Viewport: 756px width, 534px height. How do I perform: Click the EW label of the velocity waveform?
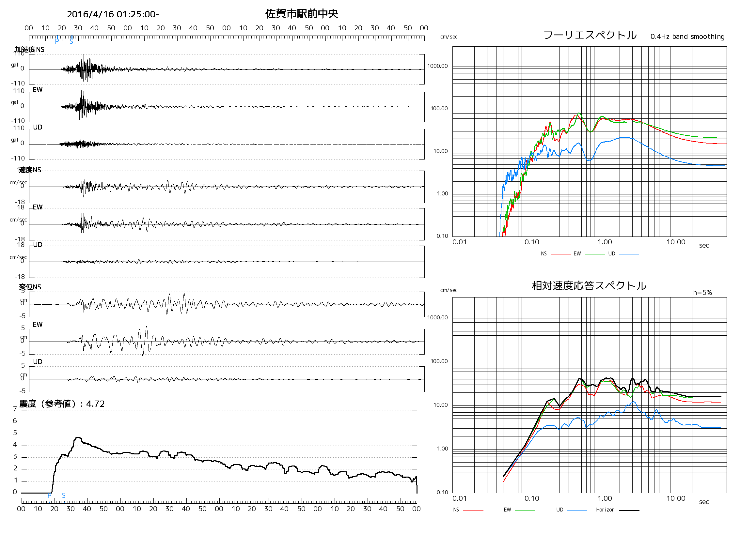38,207
